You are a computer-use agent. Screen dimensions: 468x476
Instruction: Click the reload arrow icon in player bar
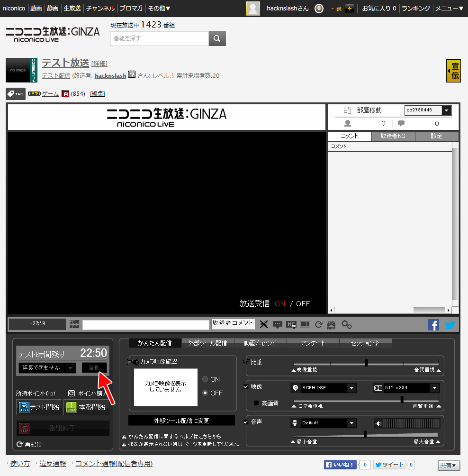coord(318,324)
